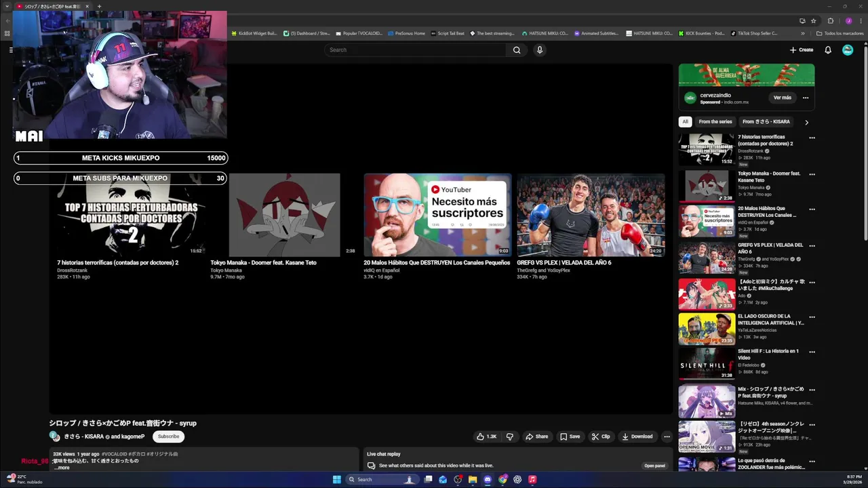The image size is (868, 488).
Task: Open 'Mix - シロップ' playlist thumbnail
Action: tap(707, 401)
